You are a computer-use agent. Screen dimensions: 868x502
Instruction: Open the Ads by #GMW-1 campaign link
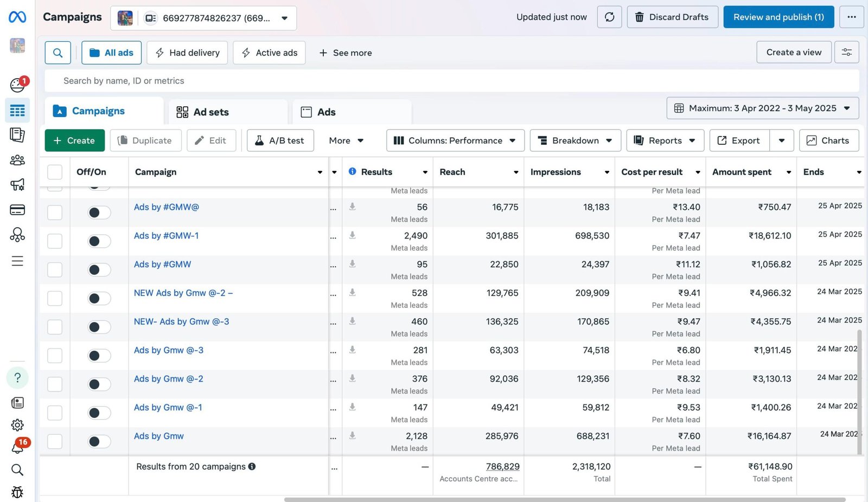(x=166, y=236)
